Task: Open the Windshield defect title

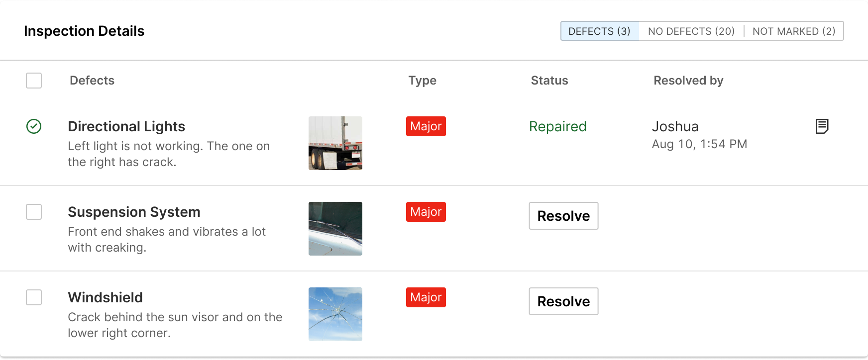Action: coord(106,297)
